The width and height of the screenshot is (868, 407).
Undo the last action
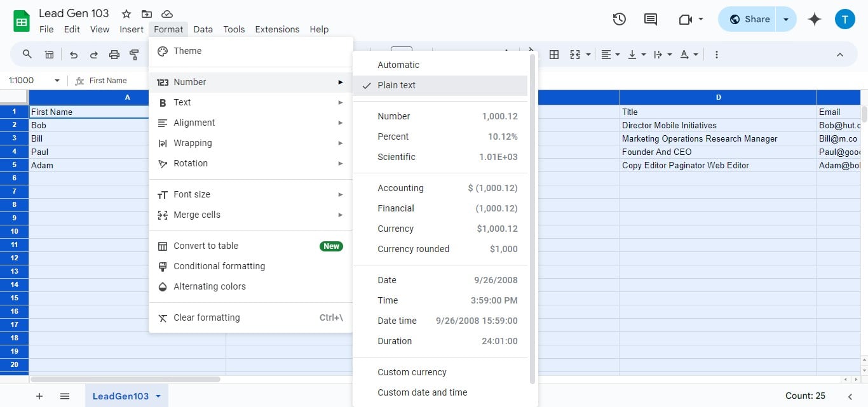(74, 55)
